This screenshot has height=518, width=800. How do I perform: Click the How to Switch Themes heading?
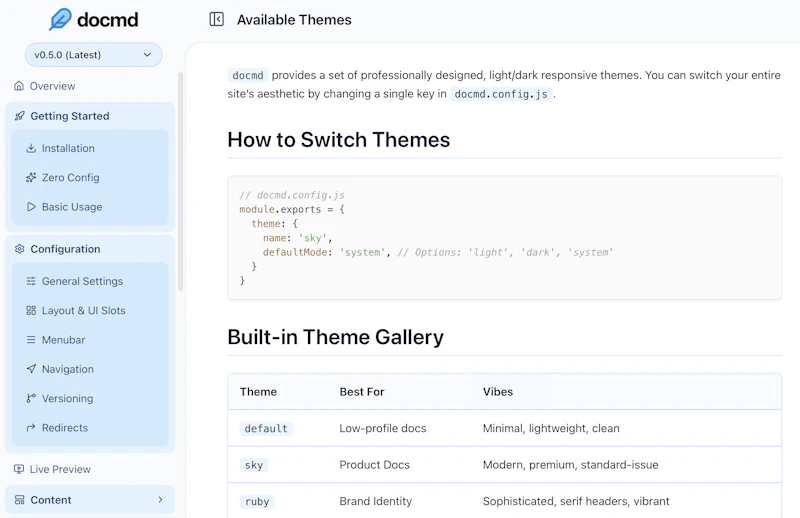click(x=339, y=139)
